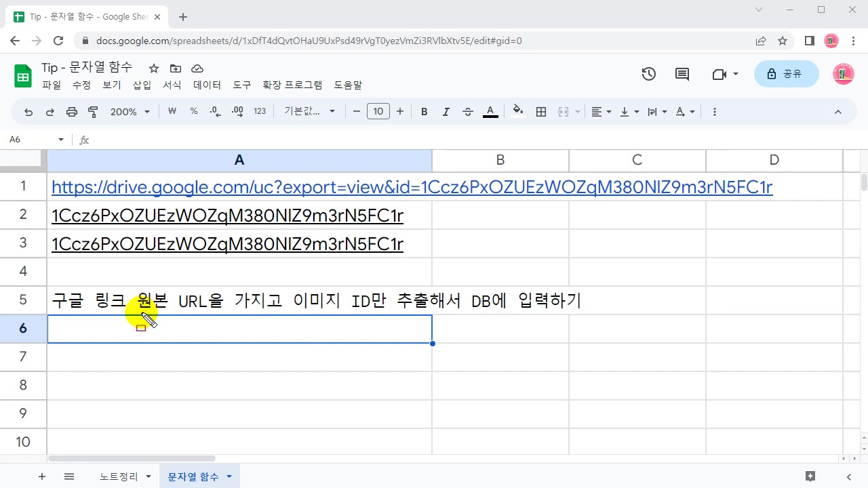
Task: Select the paint format tool
Action: 93,111
